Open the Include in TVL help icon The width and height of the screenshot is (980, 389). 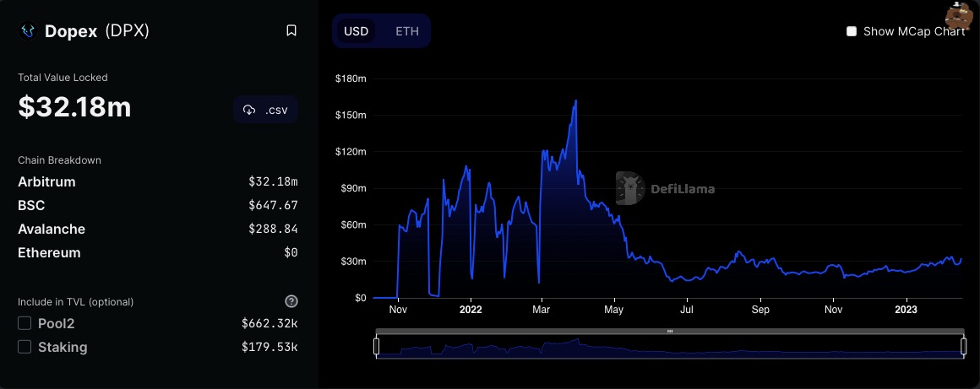(291, 301)
